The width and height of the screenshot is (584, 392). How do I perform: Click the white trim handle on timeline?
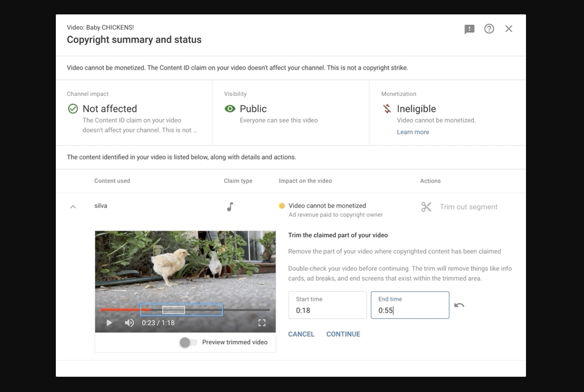pyautogui.click(x=174, y=310)
